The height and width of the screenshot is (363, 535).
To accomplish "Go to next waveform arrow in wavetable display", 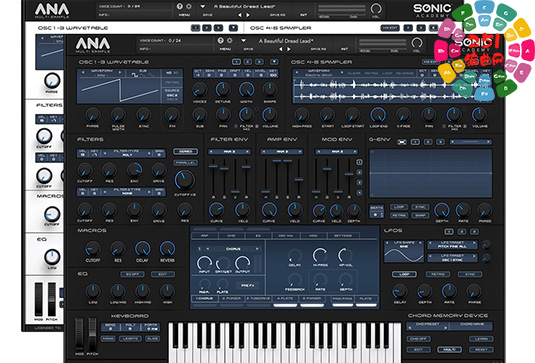I will [120, 72].
